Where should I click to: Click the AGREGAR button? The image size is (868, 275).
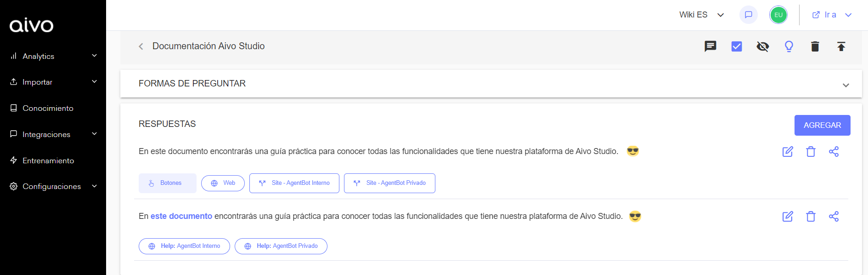point(822,125)
